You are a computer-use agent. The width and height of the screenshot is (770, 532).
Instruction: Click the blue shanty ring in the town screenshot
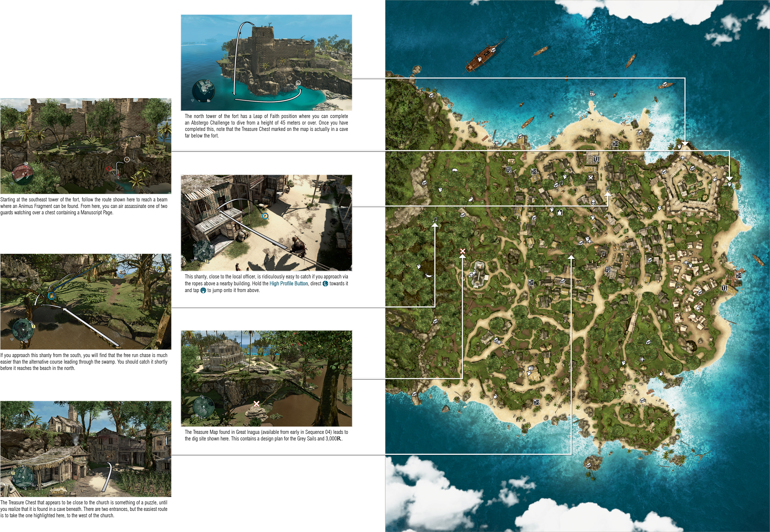pos(265,216)
